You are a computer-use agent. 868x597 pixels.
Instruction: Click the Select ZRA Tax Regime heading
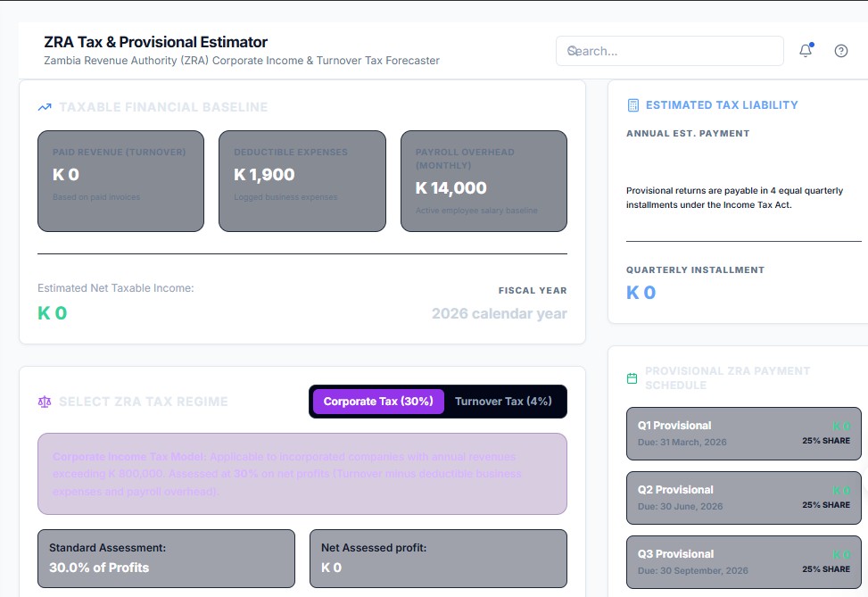click(144, 402)
